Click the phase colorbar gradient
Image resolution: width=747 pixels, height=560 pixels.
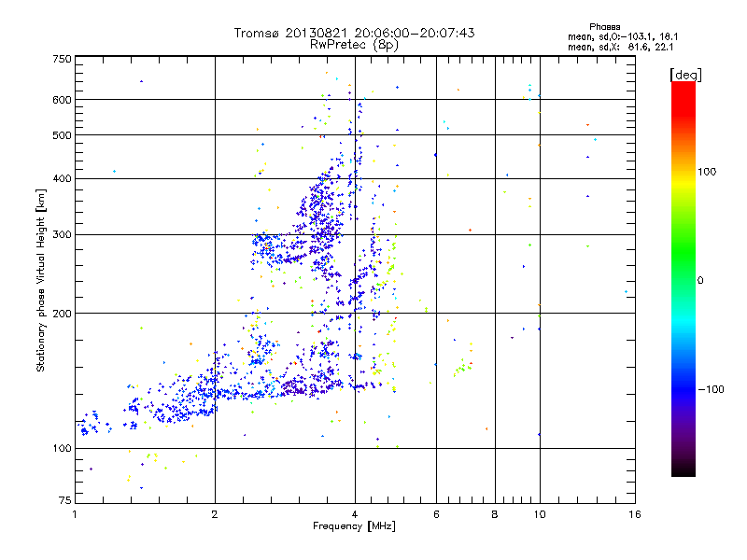(684, 278)
